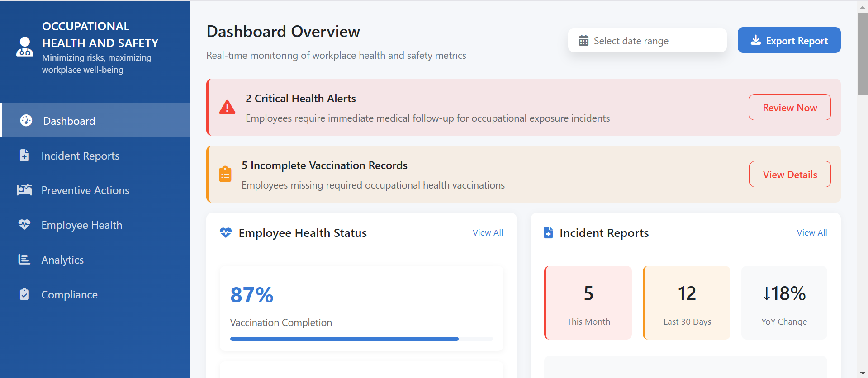This screenshot has height=378, width=868.
Task: Click the YoY Change tile
Action: pyautogui.click(x=784, y=302)
